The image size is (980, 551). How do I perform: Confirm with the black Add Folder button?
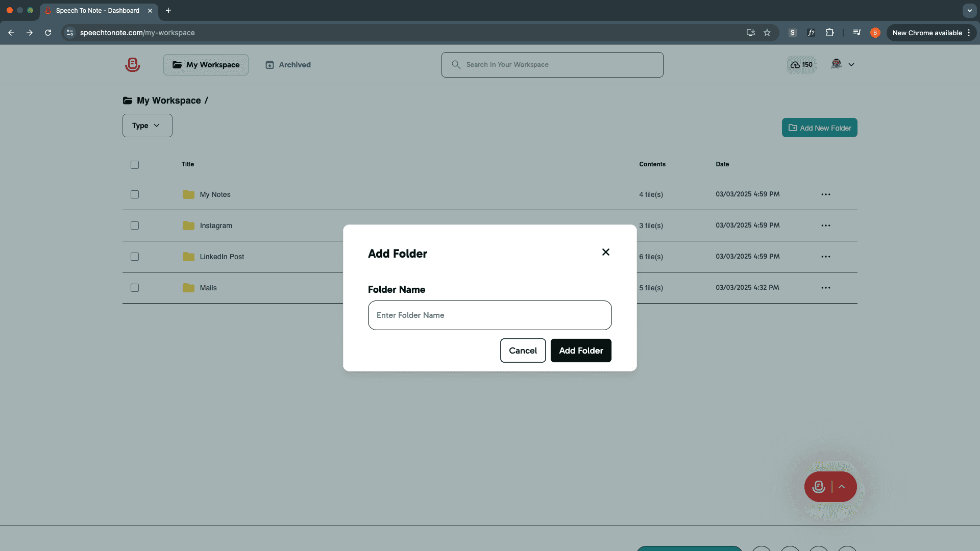click(x=581, y=350)
